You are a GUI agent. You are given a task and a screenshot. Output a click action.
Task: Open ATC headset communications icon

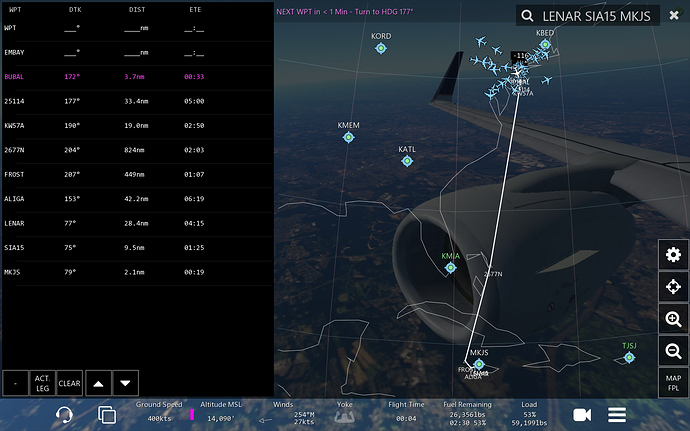64,414
